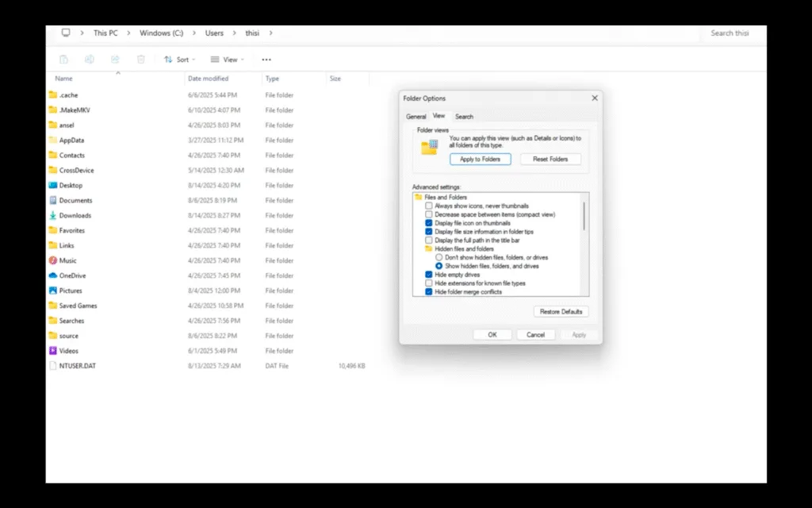
Task: Select the Share icon in the toolbar
Action: (115, 59)
